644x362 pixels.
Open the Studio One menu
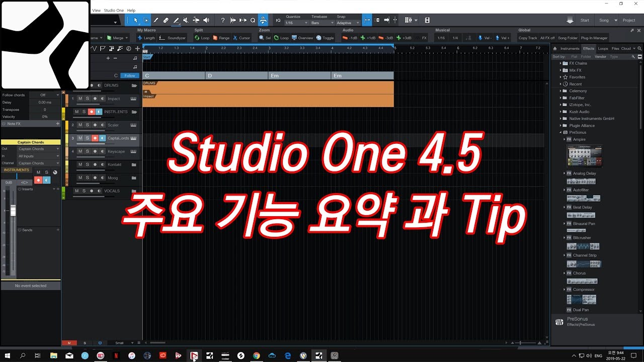[x=114, y=10]
